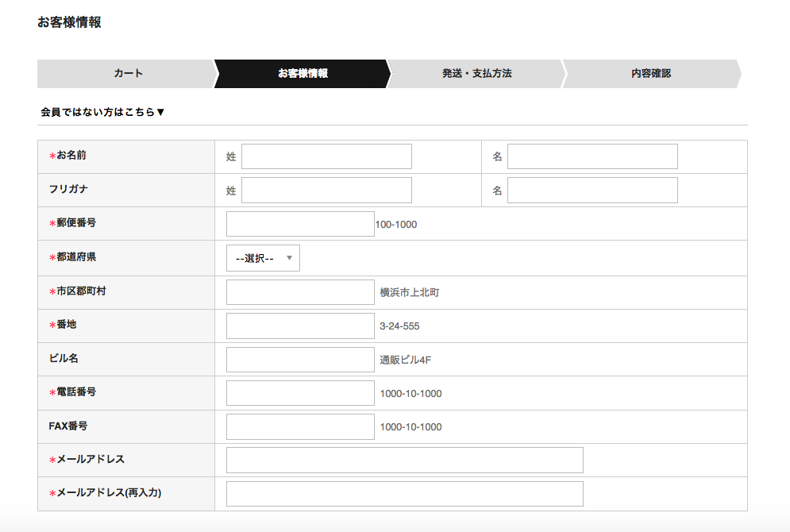Open the 発送・支払方法 step tab
Screen dimensions: 790x532
coord(476,74)
